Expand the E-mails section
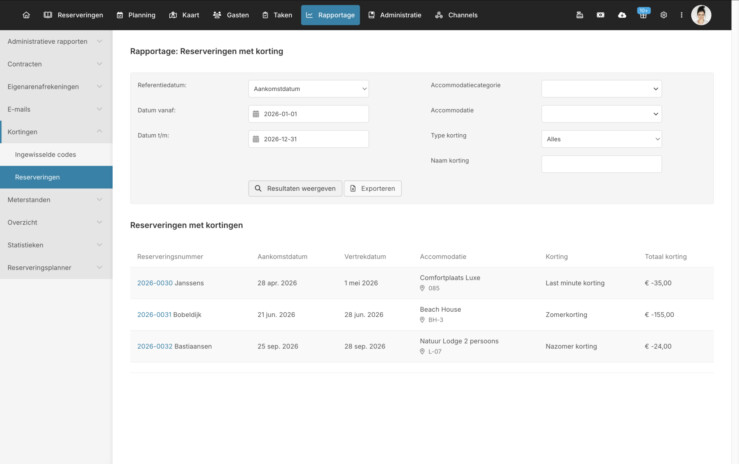Image resolution: width=739 pixels, height=464 pixels. pos(56,109)
